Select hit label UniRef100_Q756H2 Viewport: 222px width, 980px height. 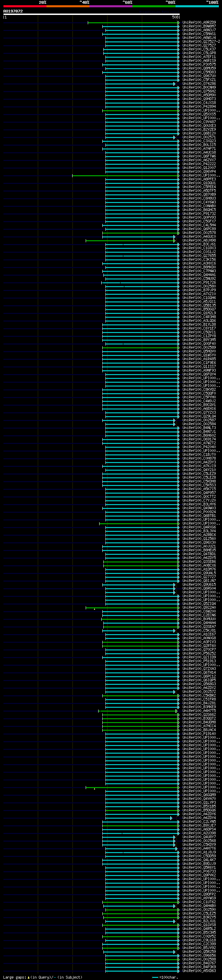(199, 91)
